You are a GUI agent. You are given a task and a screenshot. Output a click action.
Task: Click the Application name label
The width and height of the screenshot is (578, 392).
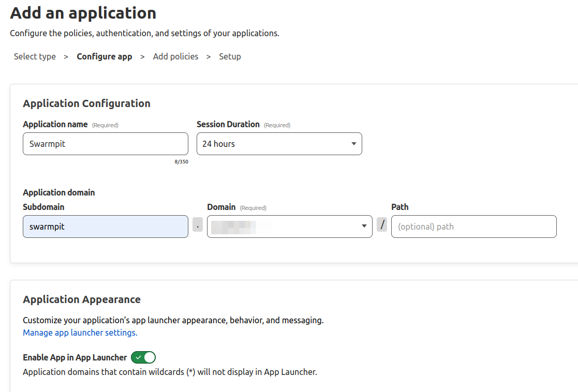(x=55, y=124)
